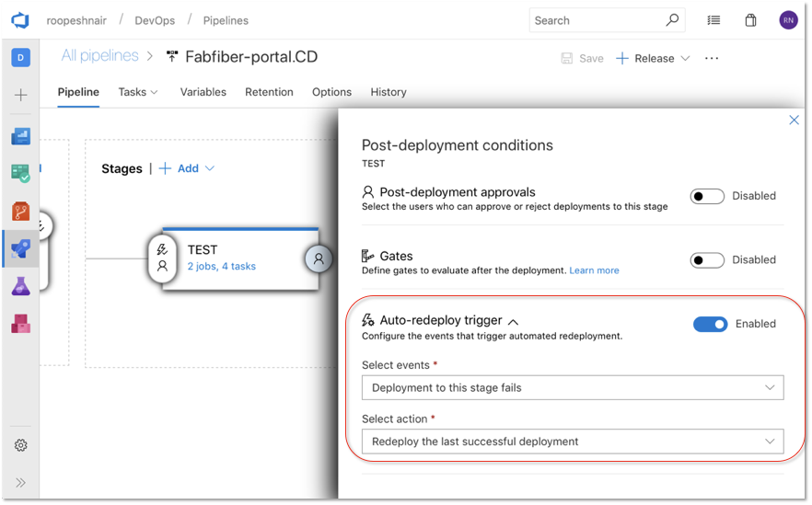812x505 pixels.
Task: Switch to the Retention tab
Action: (x=269, y=92)
